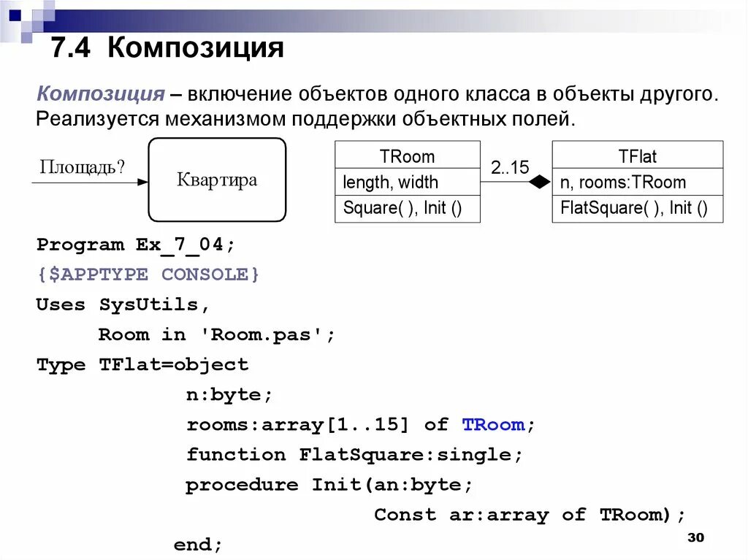This screenshot has width=748, height=560.
Task: Click the "n:byte;" field declaration
Action: (x=229, y=395)
